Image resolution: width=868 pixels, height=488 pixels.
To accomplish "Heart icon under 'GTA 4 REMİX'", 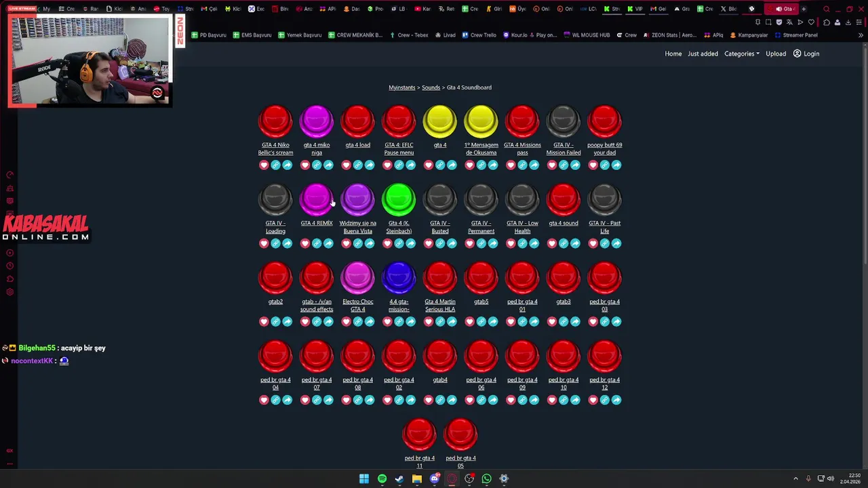I will 305,243.
